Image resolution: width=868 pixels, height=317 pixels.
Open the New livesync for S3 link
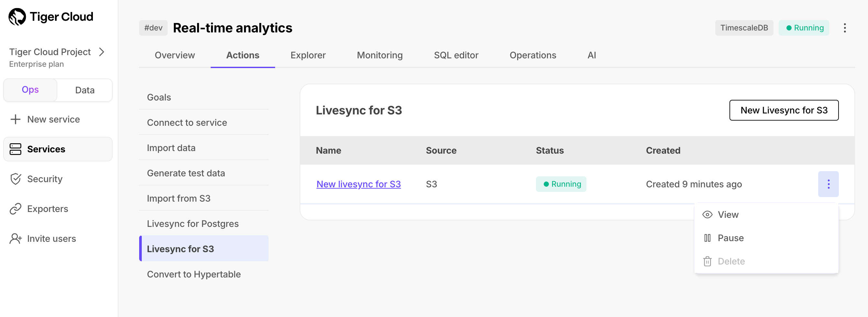click(359, 184)
